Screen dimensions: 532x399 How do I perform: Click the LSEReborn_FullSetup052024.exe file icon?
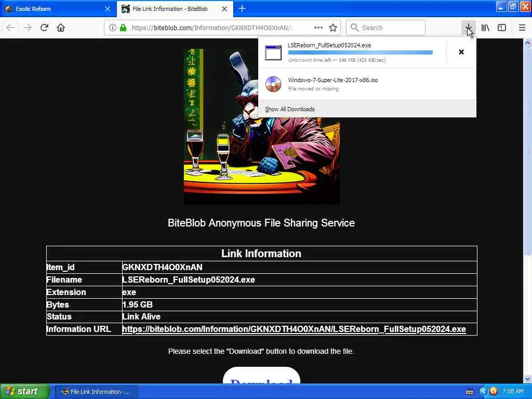[x=273, y=52]
